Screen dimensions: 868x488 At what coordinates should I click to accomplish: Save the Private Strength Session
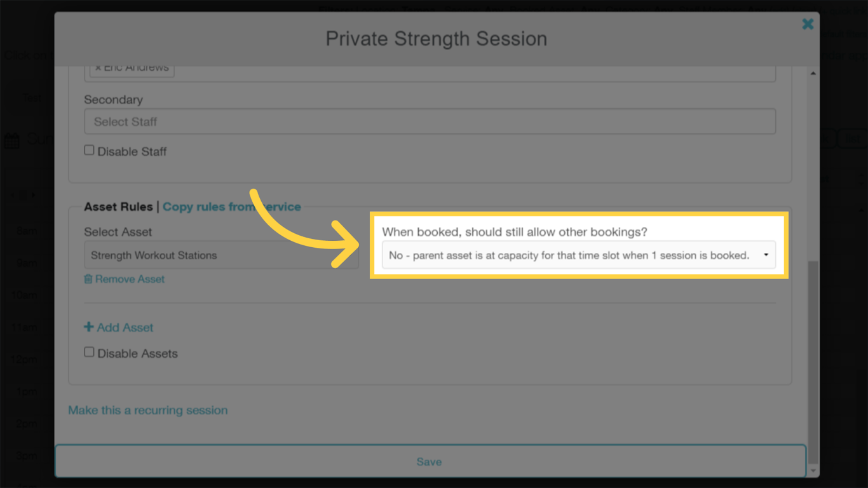430,461
